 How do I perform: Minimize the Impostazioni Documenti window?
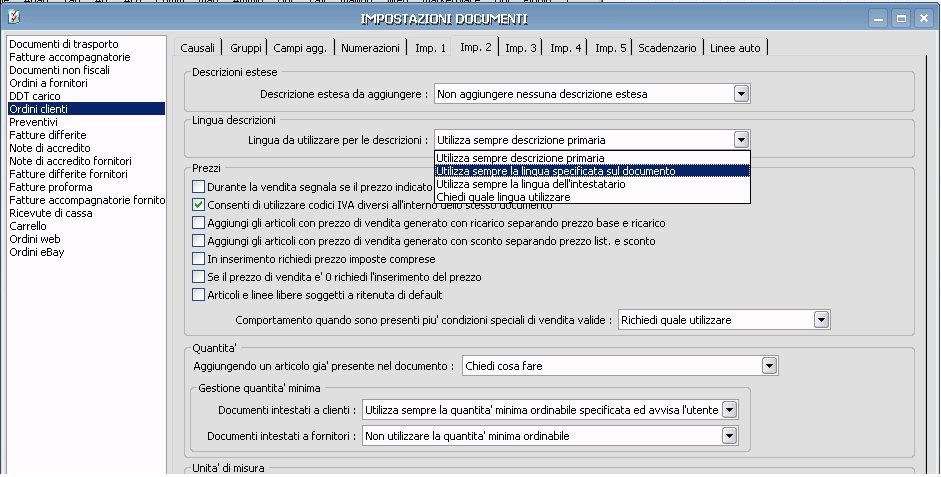(x=879, y=18)
